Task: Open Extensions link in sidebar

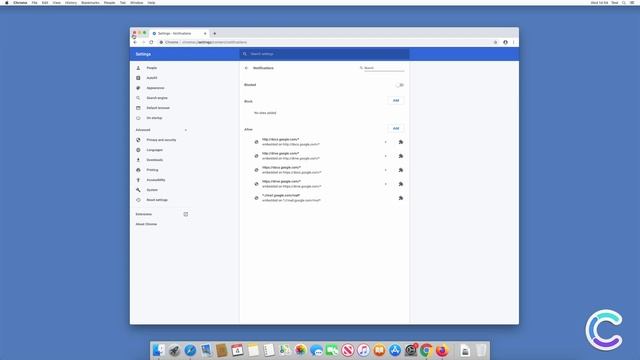Action: click(144, 214)
